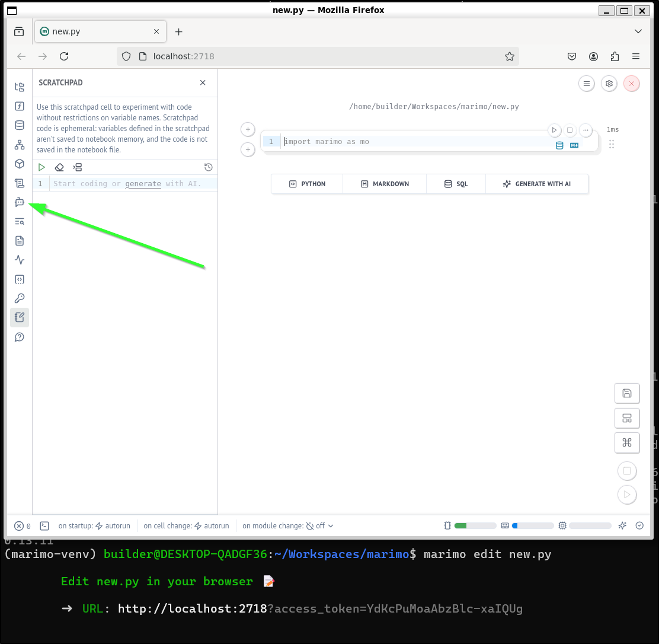Check kernel connection status icon
Viewport: 659px width, 644px height.
[639, 526]
